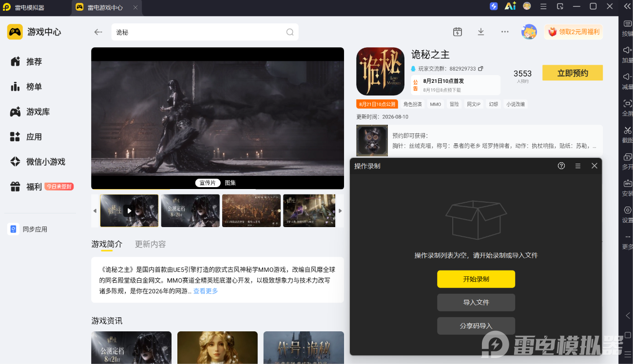Switch to the 图集 gallery tab
This screenshot has height=364, width=633.
point(230,183)
